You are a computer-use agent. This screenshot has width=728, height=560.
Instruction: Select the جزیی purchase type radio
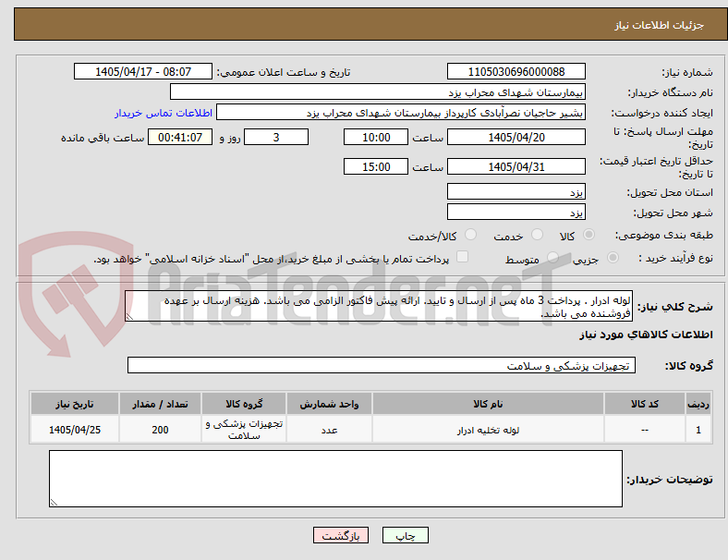click(613, 258)
